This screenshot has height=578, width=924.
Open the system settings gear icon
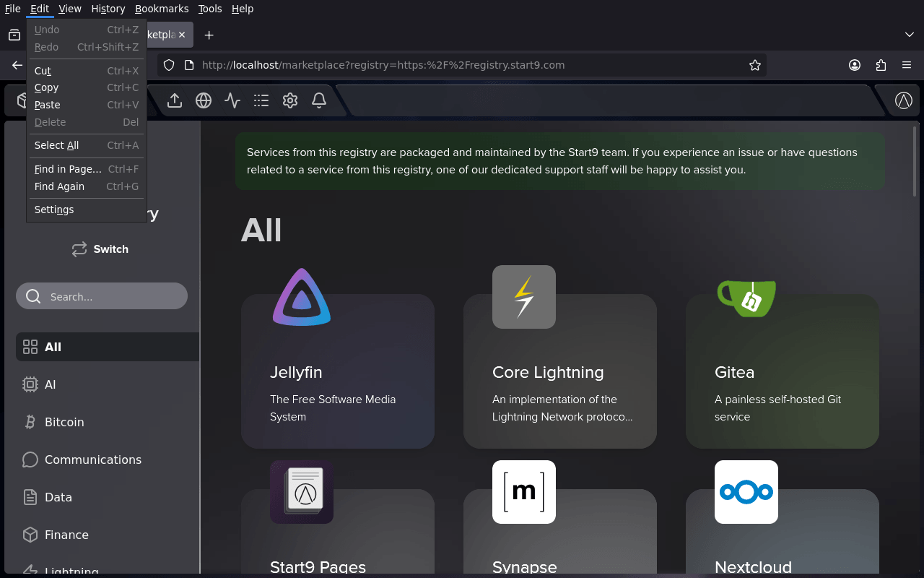[x=290, y=100]
